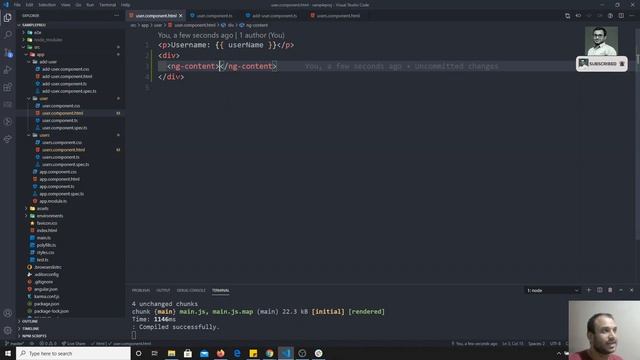This screenshot has height=360, width=640.
Task: Open angular.json in explorer
Action: [x=45, y=289]
